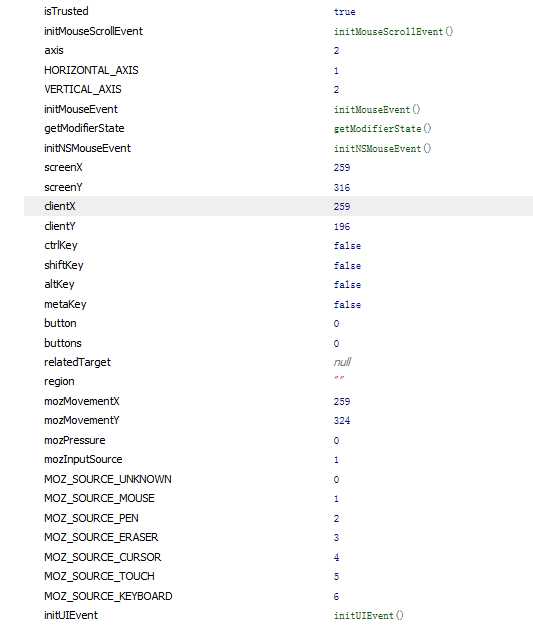Select the isTrusted property name
The width and height of the screenshot is (533, 627).
pyautogui.click(x=66, y=11)
